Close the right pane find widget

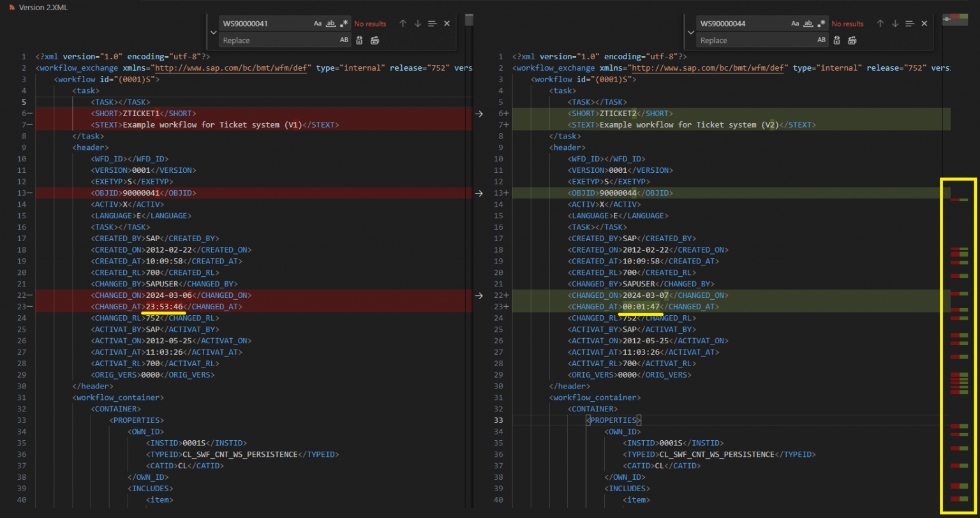tap(924, 24)
